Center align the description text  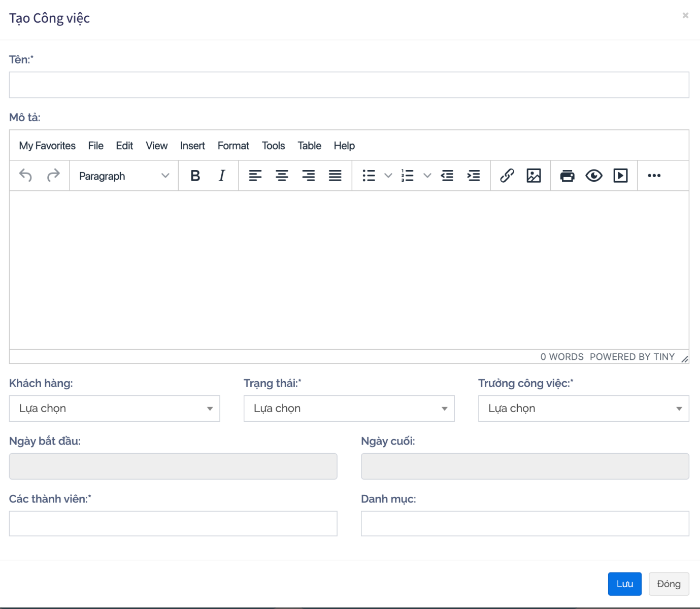click(282, 176)
